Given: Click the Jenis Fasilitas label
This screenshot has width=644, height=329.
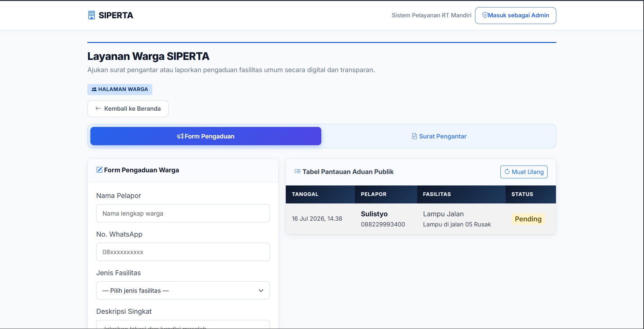Looking at the screenshot, I should pyautogui.click(x=119, y=273).
